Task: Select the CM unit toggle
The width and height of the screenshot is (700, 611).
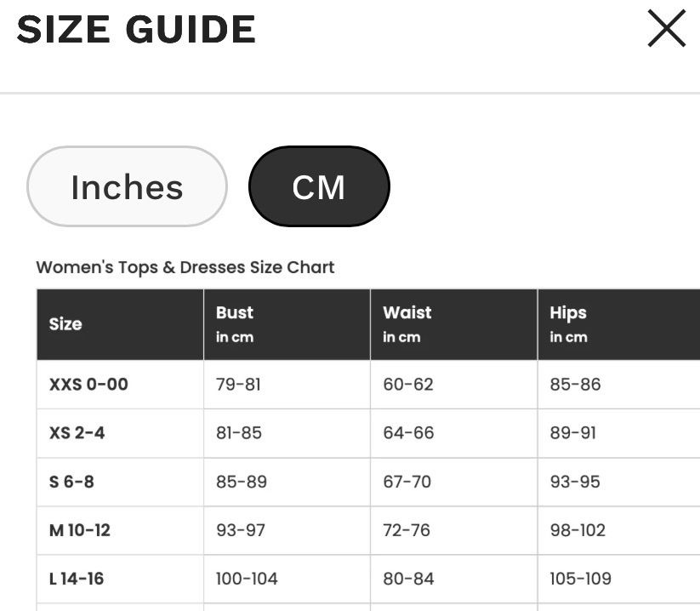Action: tap(319, 186)
